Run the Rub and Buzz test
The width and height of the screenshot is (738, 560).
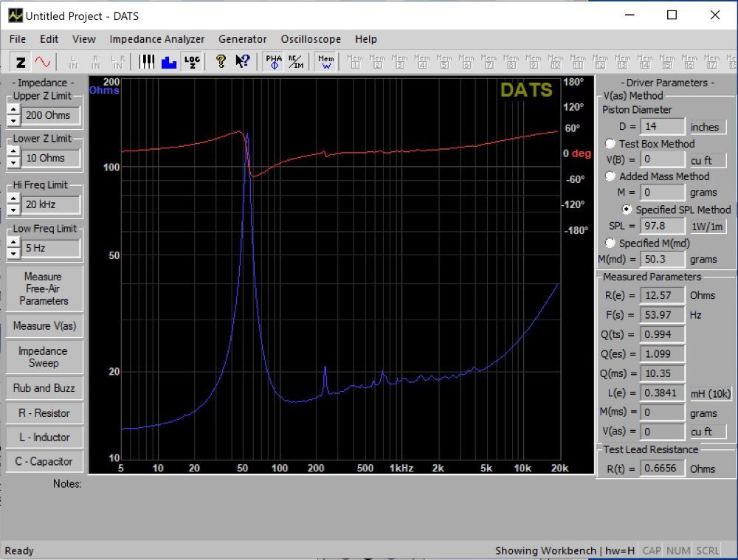[x=44, y=388]
